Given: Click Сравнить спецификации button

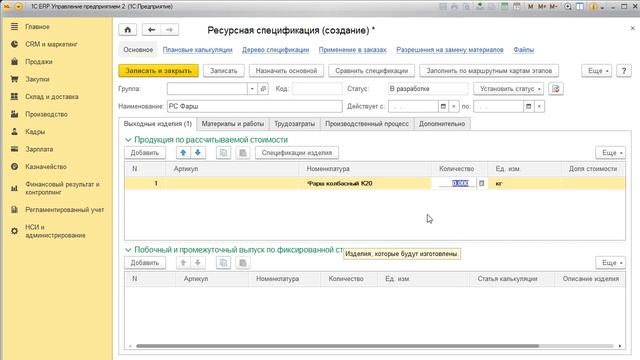Looking at the screenshot, I should [x=371, y=71].
